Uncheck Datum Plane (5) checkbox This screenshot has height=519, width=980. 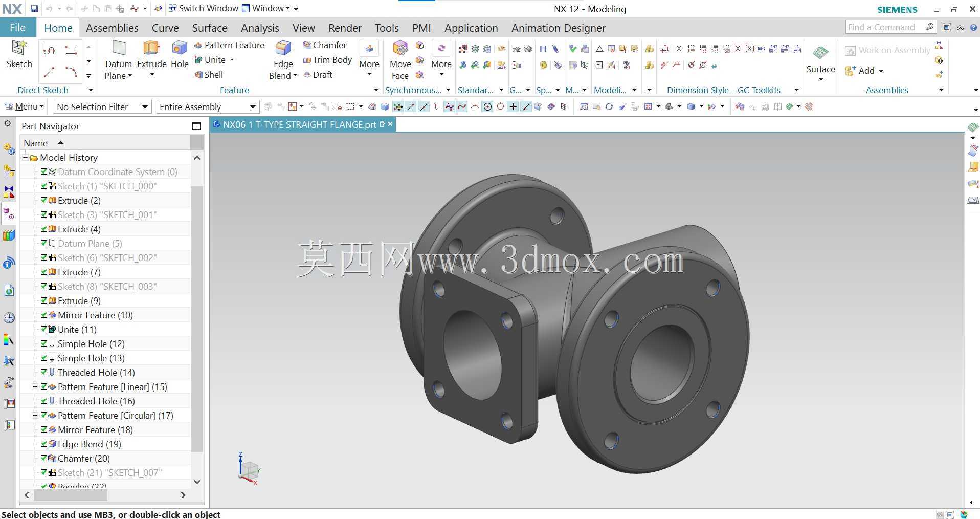point(44,243)
